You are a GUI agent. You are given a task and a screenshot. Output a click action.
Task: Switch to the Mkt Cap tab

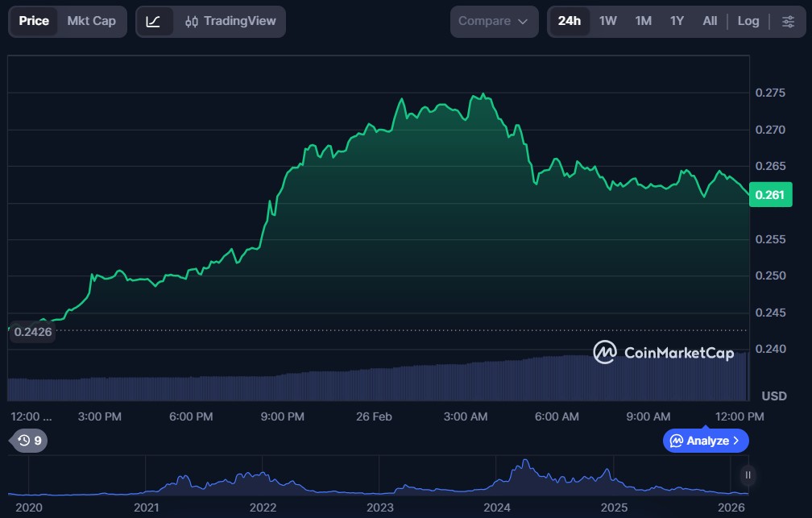pyautogui.click(x=91, y=21)
